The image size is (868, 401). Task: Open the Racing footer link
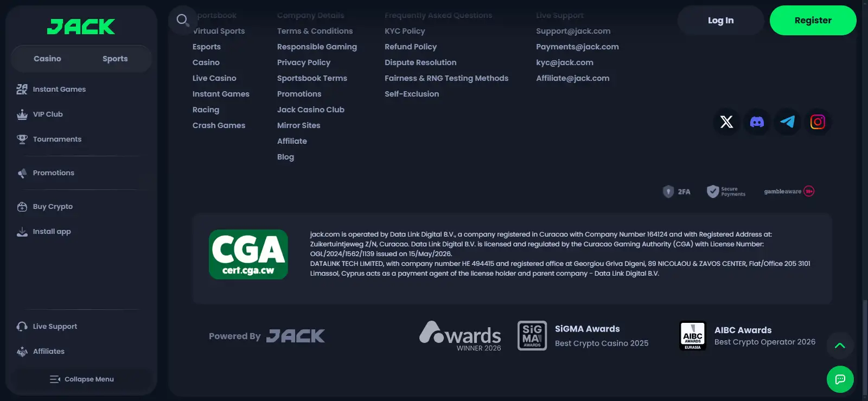(x=206, y=110)
